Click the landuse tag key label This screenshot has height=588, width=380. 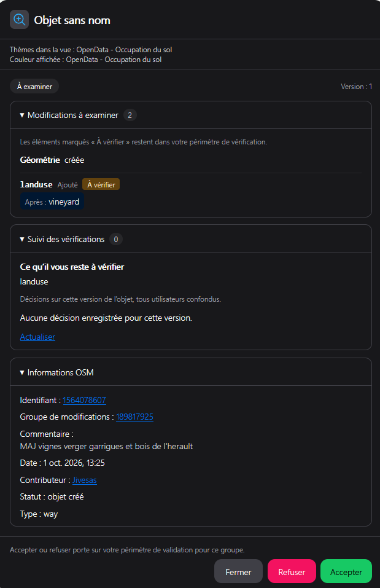[36, 184]
